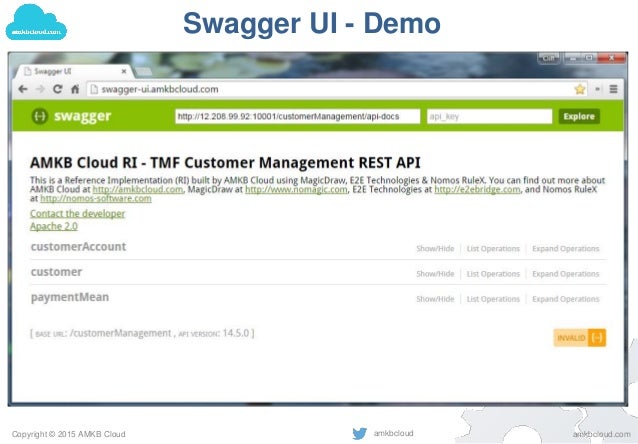Image resolution: width=638 pixels, height=444 pixels.
Task: List Operations for customer
Action: pyautogui.click(x=493, y=274)
